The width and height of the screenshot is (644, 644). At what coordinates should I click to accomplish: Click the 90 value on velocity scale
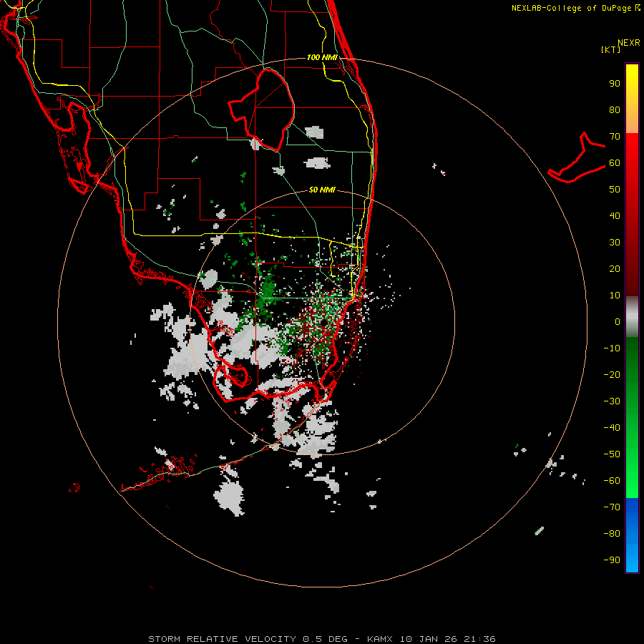pos(615,84)
